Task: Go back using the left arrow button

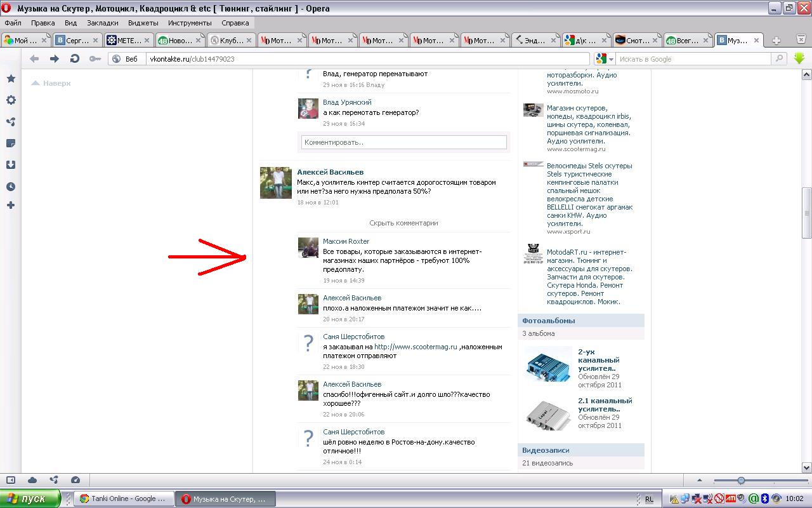Action: pos(34,59)
